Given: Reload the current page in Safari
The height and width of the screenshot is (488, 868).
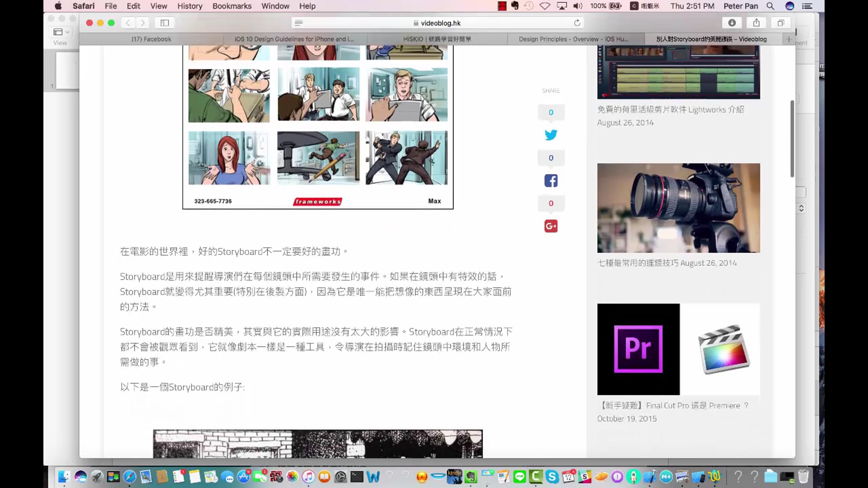Looking at the screenshot, I should pos(577,23).
